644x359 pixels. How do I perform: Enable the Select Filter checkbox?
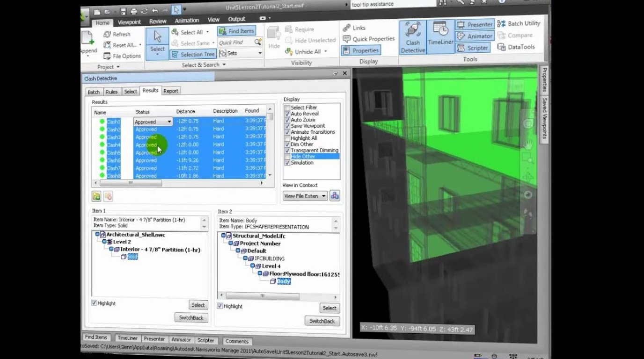(x=287, y=108)
